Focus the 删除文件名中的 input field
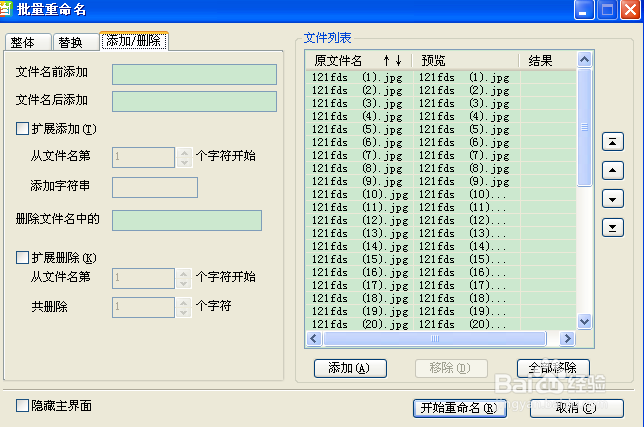 187,220
